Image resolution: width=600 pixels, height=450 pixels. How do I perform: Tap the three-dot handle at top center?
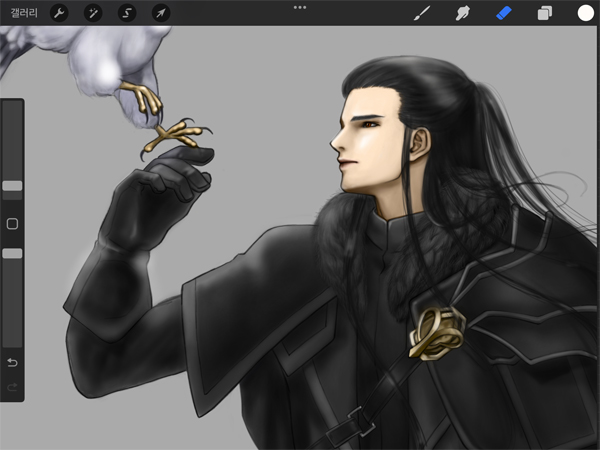pos(300,7)
